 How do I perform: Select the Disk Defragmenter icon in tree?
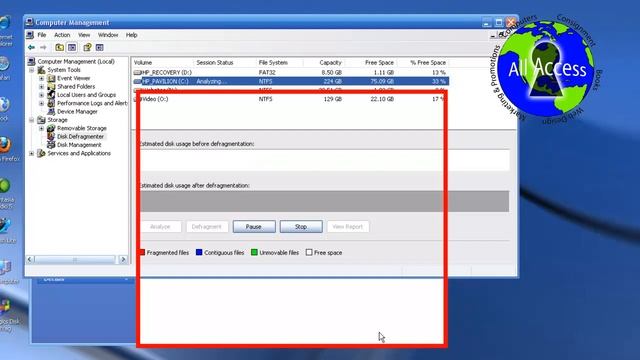pos(51,136)
